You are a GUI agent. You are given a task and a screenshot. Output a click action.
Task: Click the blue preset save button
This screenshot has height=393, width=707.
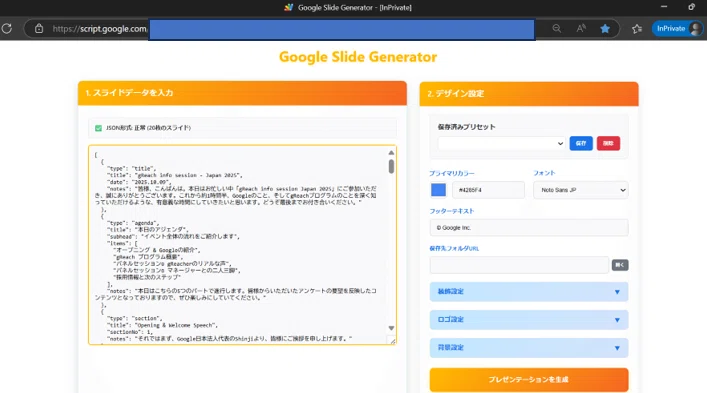(581, 143)
